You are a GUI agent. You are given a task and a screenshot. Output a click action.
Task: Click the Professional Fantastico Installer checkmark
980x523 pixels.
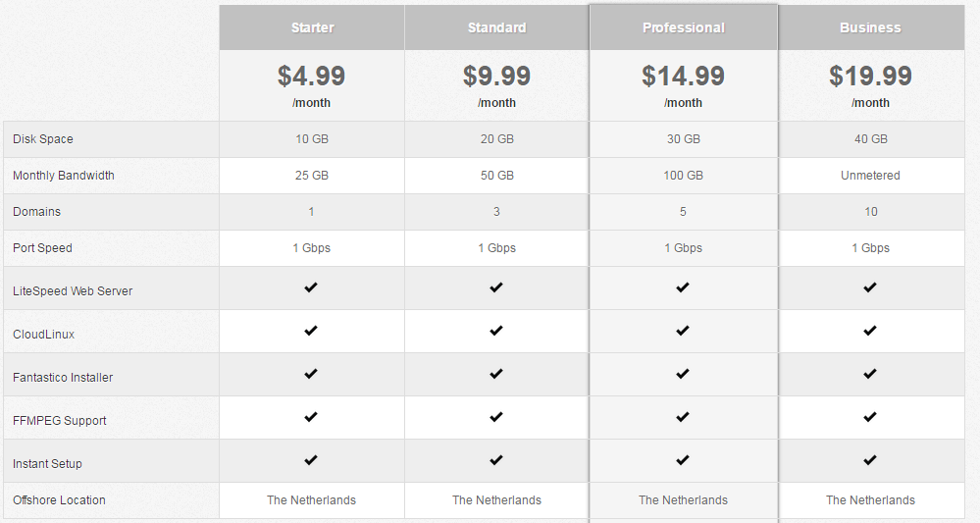(683, 374)
